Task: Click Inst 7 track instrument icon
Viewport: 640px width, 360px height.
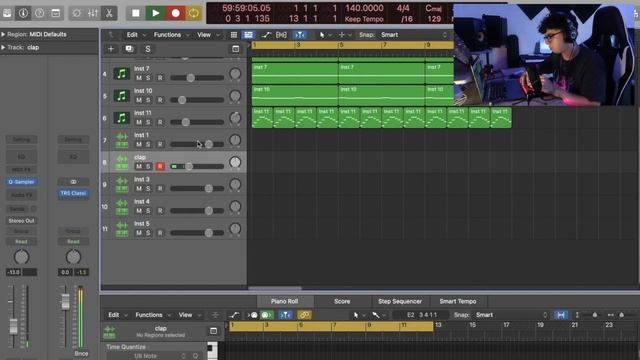Action: [x=122, y=74]
